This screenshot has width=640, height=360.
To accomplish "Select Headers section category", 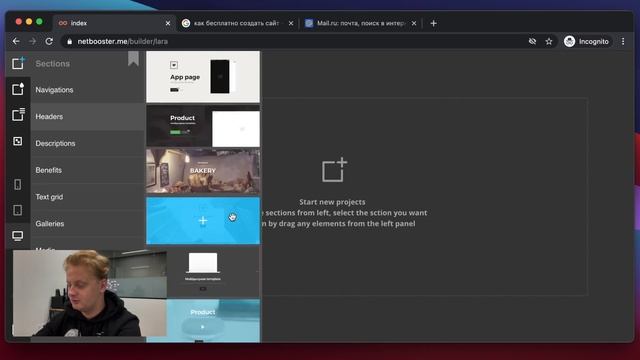I will 88,117.
